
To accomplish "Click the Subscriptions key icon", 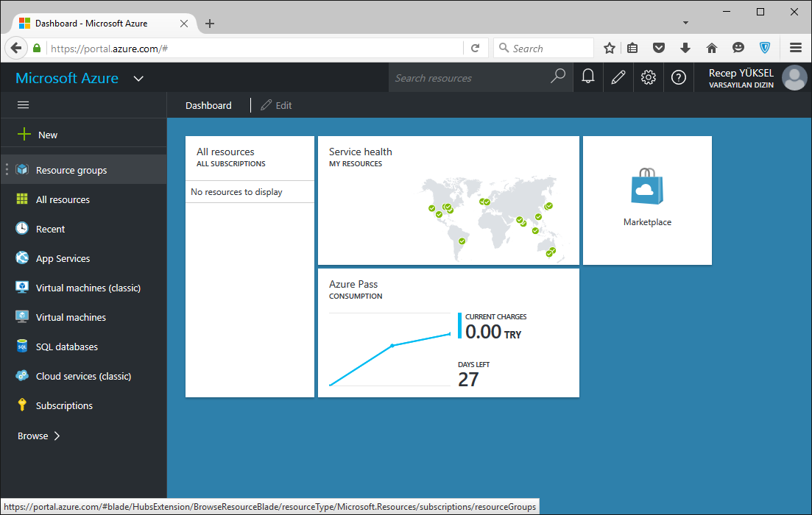I will (22, 405).
